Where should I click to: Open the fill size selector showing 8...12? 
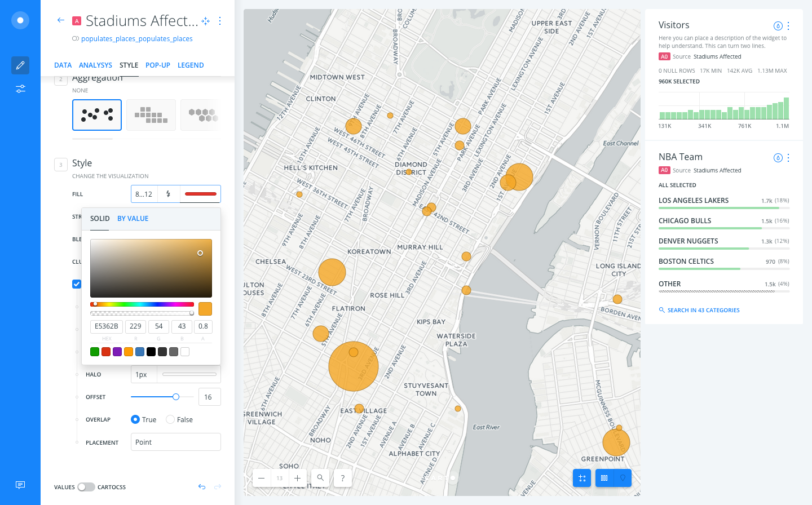point(143,193)
